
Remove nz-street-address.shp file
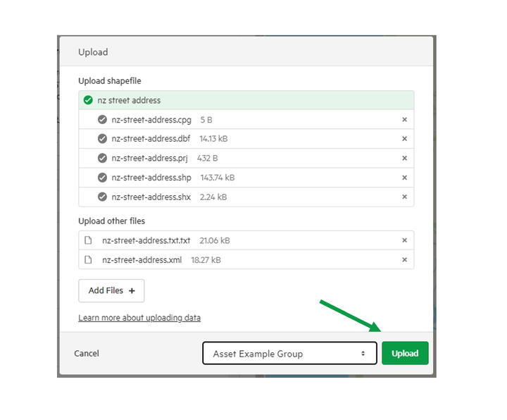404,178
